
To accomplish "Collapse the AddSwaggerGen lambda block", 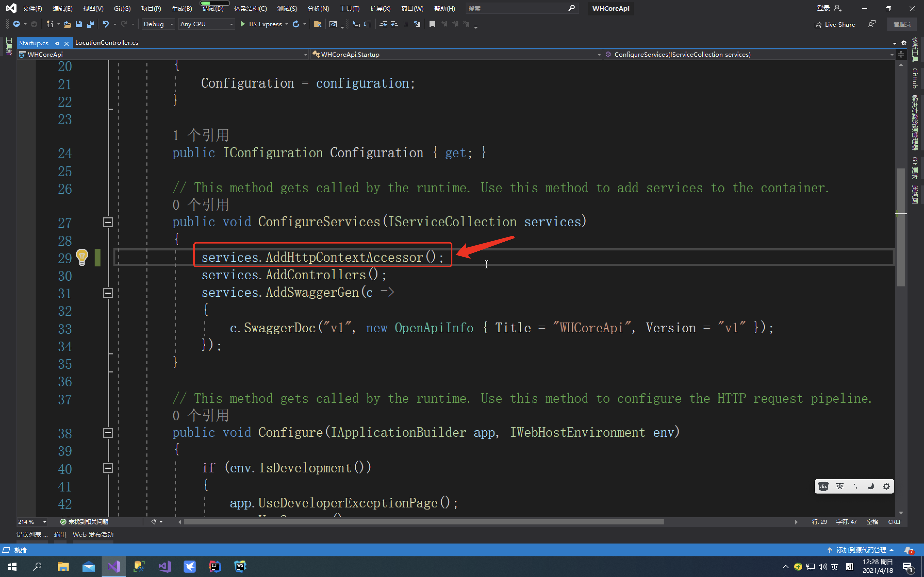I will [x=108, y=293].
